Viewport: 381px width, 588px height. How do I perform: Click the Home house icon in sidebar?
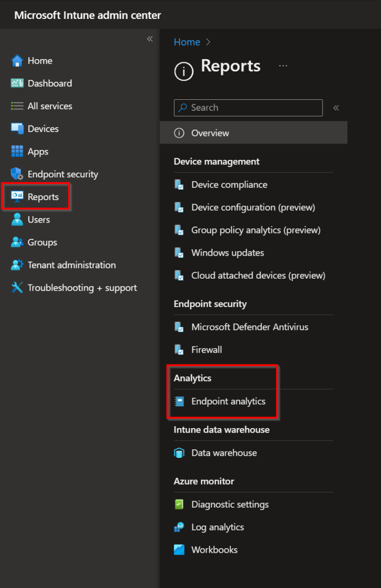pyautogui.click(x=17, y=61)
